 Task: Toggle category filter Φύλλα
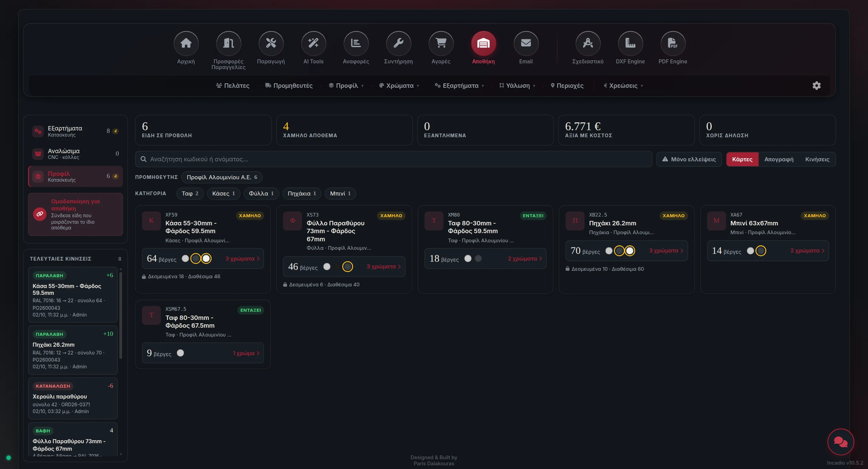coord(261,193)
